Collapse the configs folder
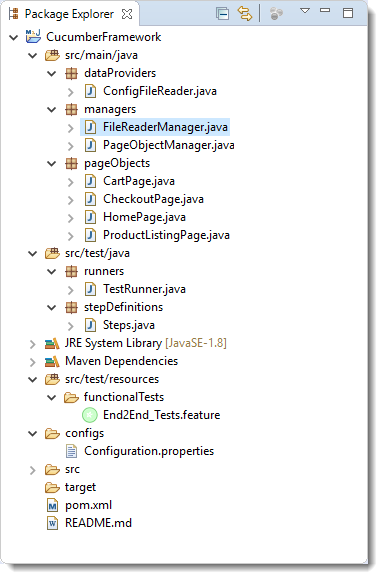Screen dimensions: 383x579 (x=33, y=434)
